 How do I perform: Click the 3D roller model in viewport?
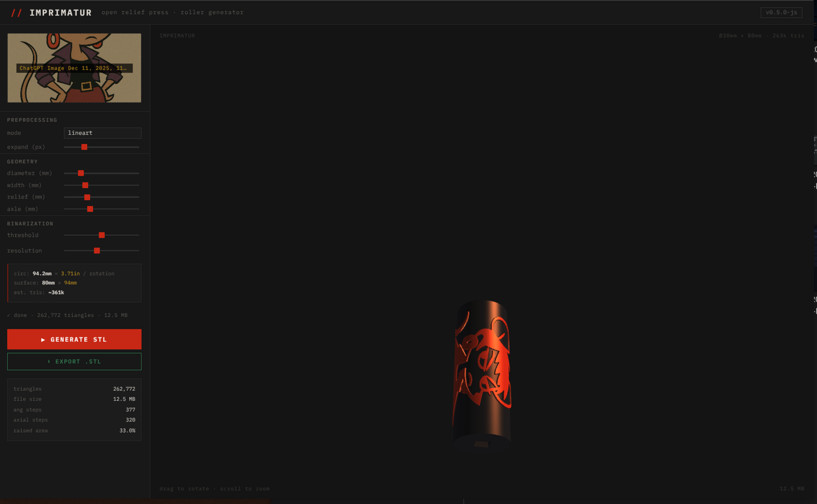[483, 372]
